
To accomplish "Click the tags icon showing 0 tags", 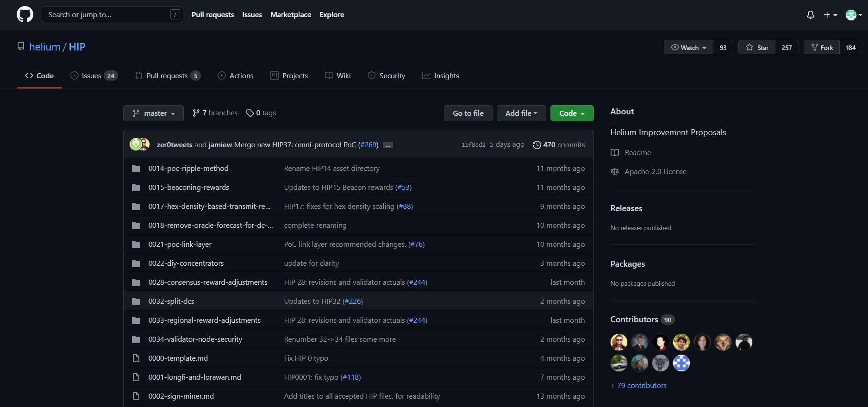I will pos(250,113).
